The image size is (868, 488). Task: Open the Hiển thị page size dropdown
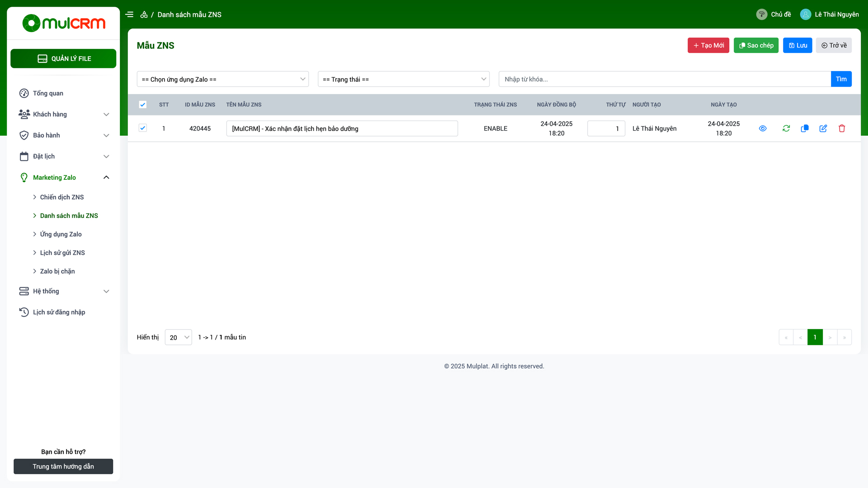[178, 338]
